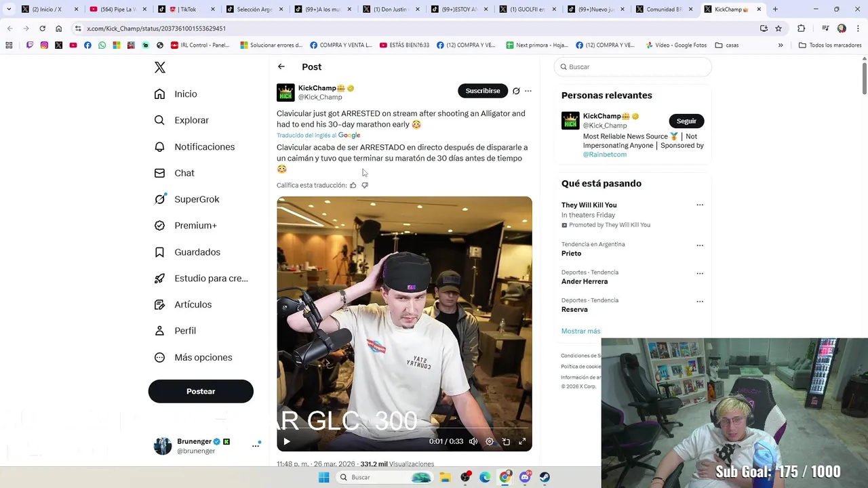Open options for Prieto trend
This screenshot has height=488, width=868.
point(700,245)
